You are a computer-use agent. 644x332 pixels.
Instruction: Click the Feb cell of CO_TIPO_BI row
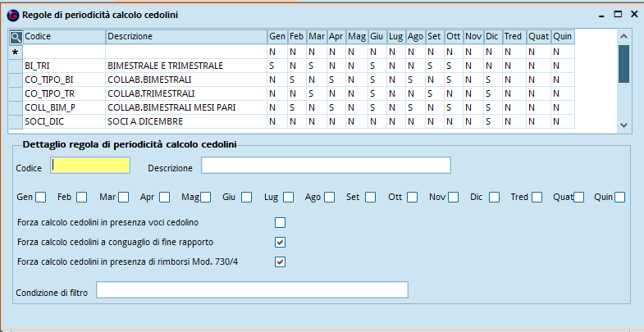coord(297,80)
